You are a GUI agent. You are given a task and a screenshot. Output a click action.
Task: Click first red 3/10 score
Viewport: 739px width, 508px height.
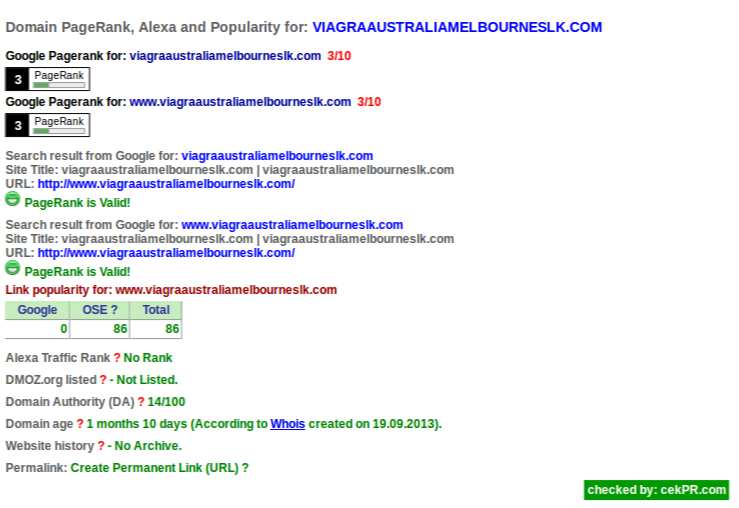point(339,56)
